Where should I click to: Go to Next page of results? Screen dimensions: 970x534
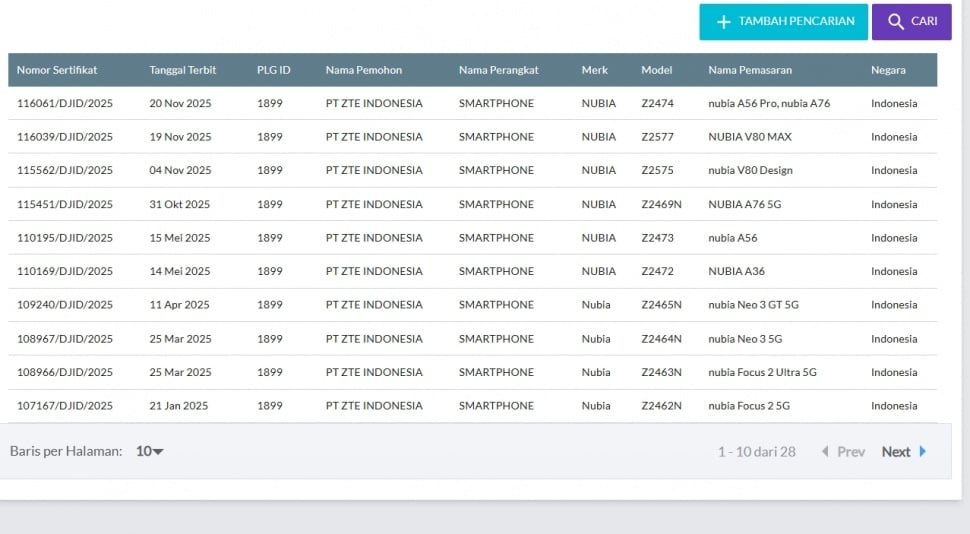[896, 452]
